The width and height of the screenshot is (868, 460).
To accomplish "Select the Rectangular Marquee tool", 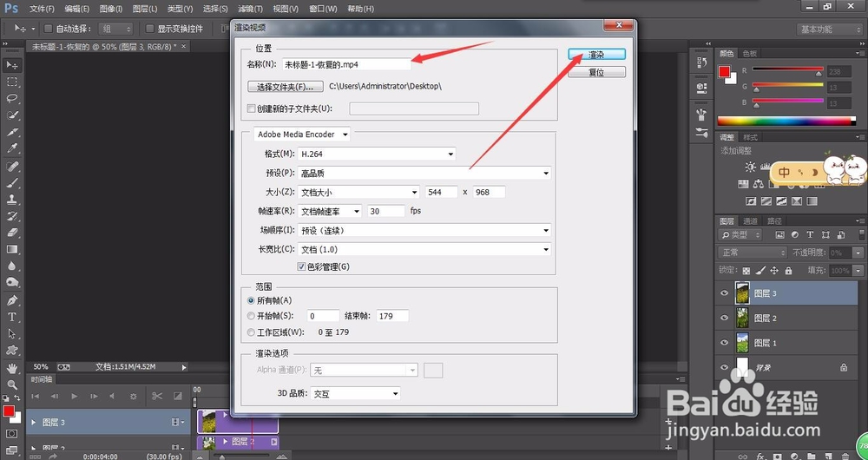I will (x=11, y=82).
